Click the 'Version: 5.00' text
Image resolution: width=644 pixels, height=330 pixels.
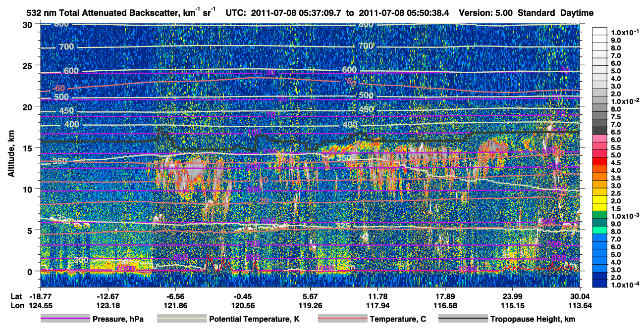(x=486, y=14)
